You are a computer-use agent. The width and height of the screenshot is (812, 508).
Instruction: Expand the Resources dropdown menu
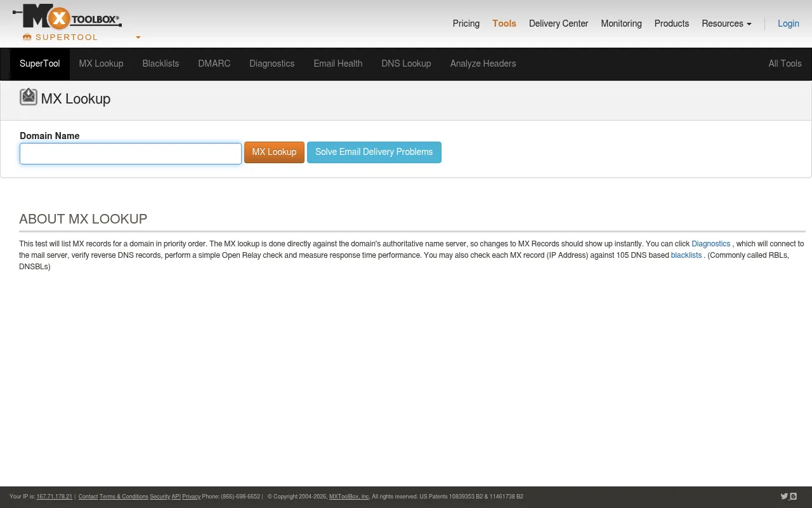[726, 23]
